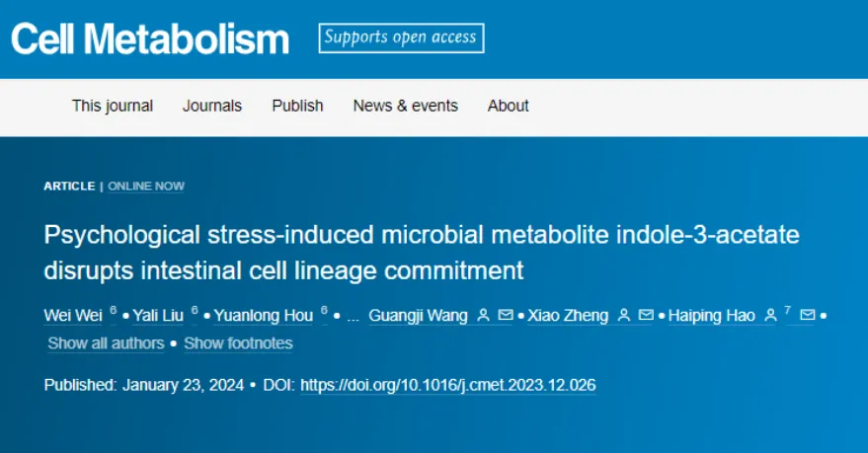Image resolution: width=868 pixels, height=453 pixels.
Task: Open the Cell Metabolism logo homepage
Action: point(150,39)
